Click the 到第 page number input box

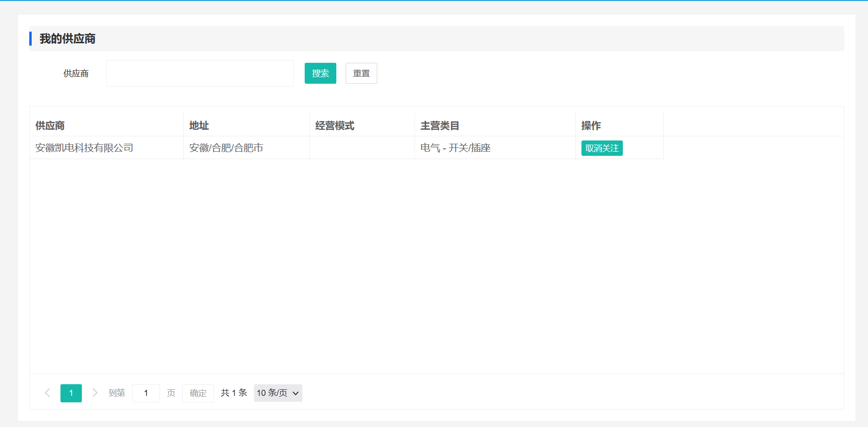[146, 393]
